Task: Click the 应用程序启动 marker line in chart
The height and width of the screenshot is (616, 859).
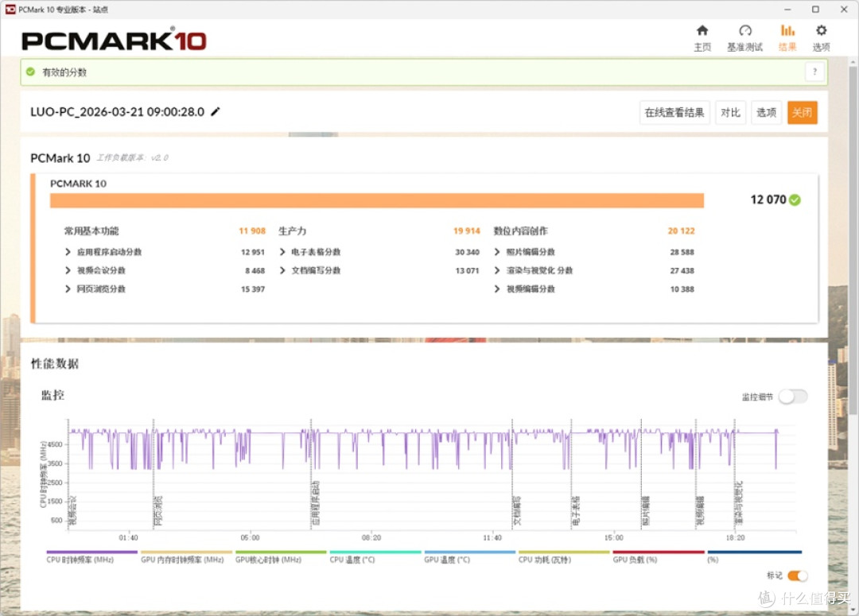Action: (x=311, y=475)
